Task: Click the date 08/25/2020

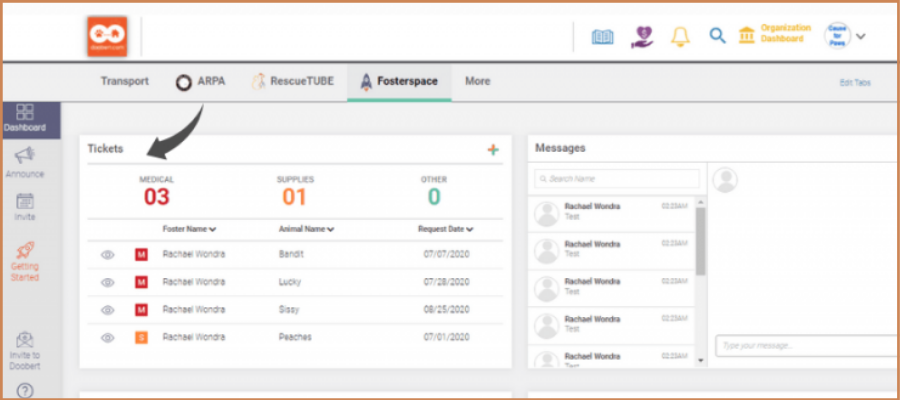Action: click(447, 310)
